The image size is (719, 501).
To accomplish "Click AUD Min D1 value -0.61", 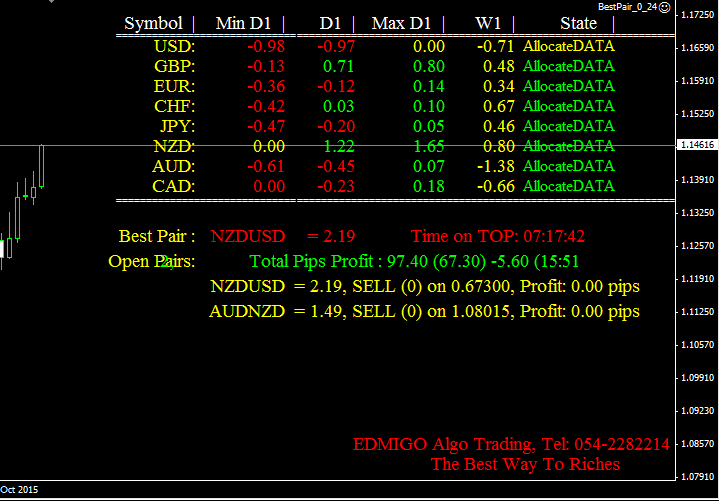I will pyautogui.click(x=266, y=166).
